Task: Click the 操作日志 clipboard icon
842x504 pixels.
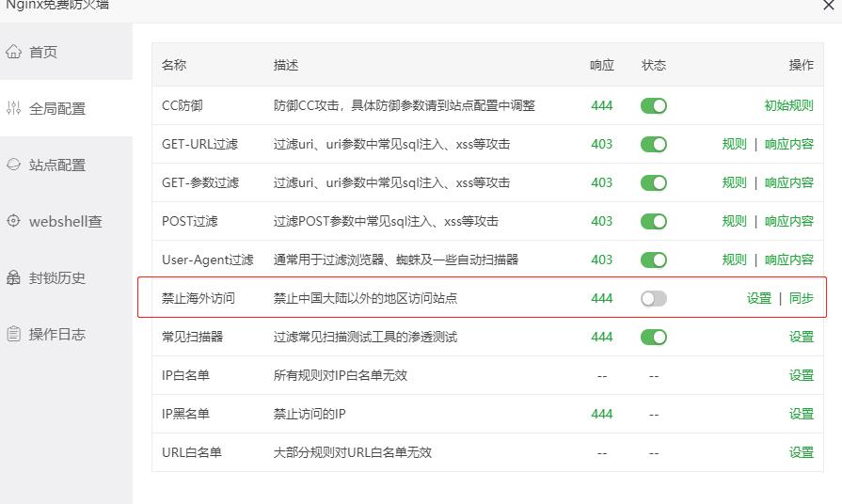Action: 13,334
